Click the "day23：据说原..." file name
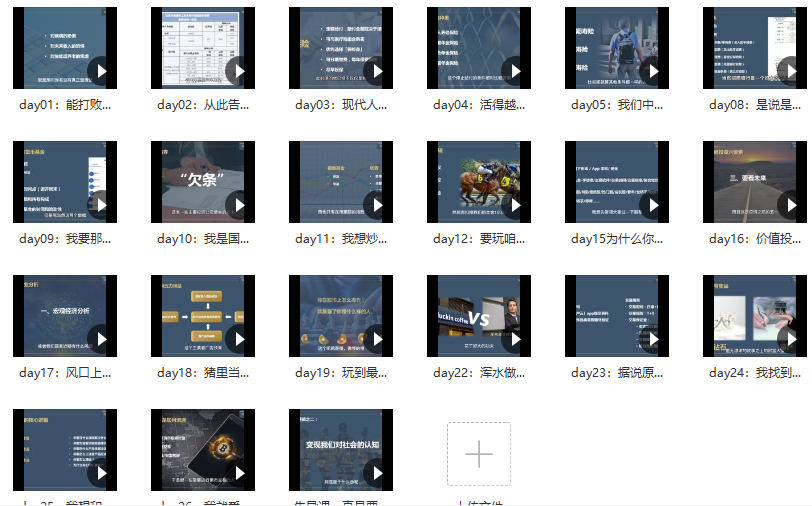This screenshot has width=812, height=506. click(617, 373)
